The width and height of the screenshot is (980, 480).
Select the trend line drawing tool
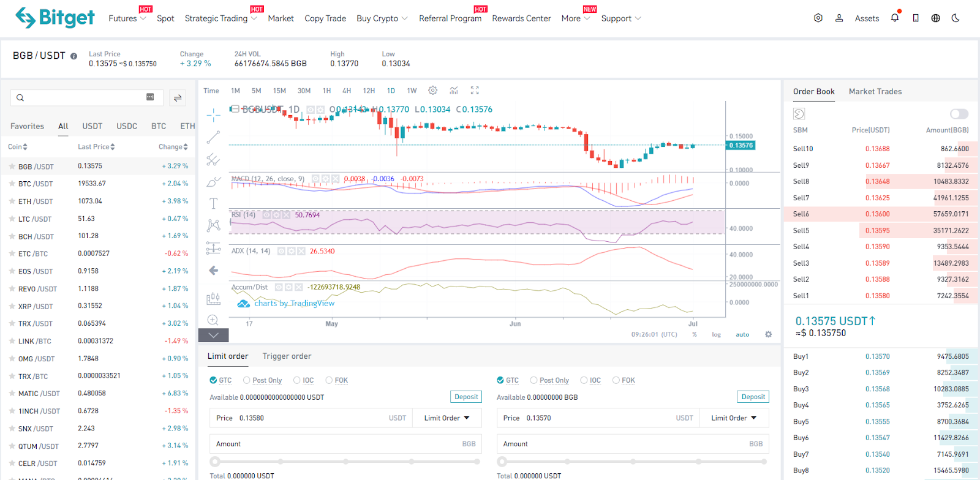coord(213,137)
